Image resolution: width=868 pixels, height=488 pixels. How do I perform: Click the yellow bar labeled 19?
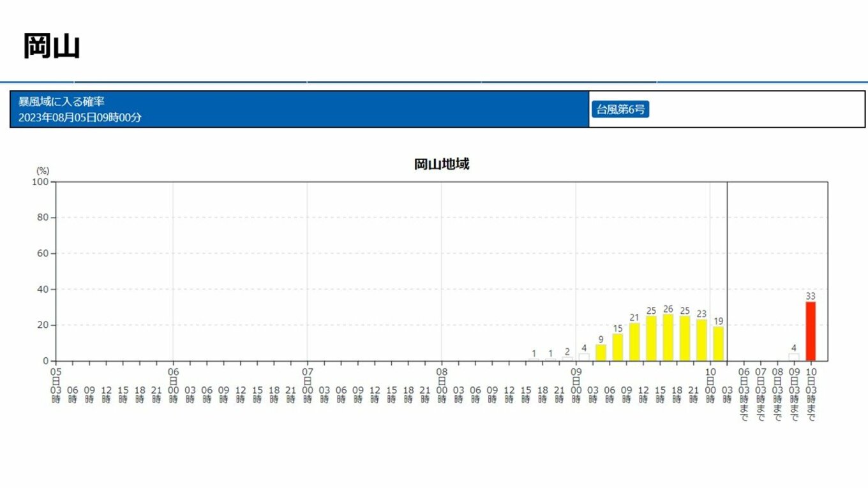pyautogui.click(x=719, y=344)
